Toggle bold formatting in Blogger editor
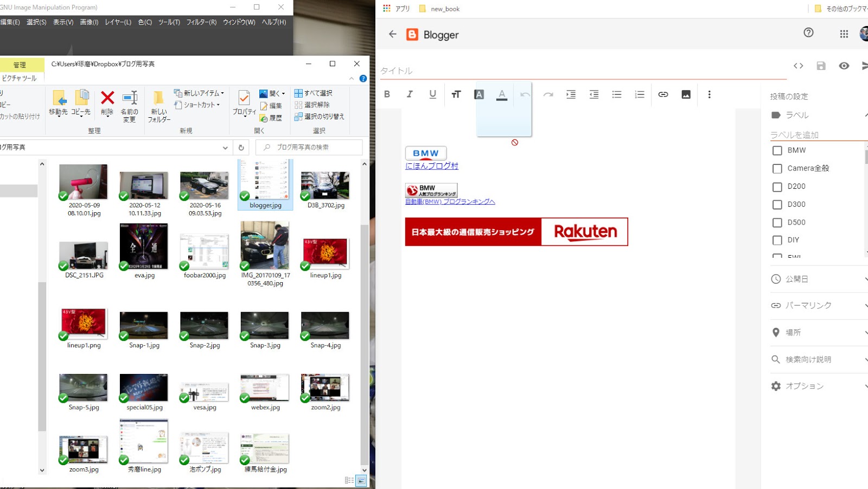This screenshot has height=489, width=868. pos(387,94)
